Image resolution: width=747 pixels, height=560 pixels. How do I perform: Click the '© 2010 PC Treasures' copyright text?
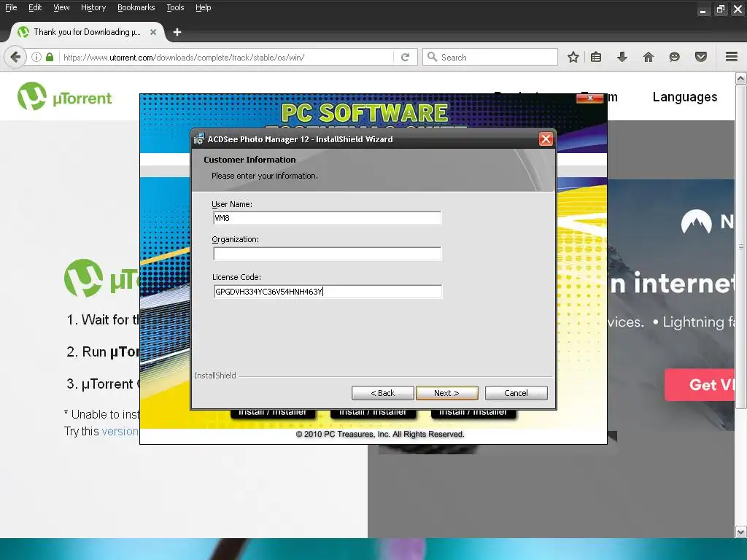(x=379, y=434)
